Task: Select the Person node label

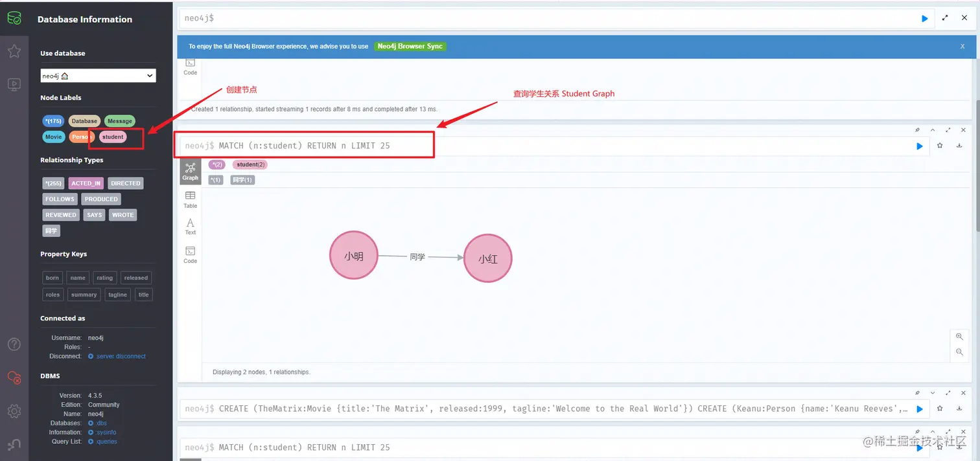Action: click(82, 137)
